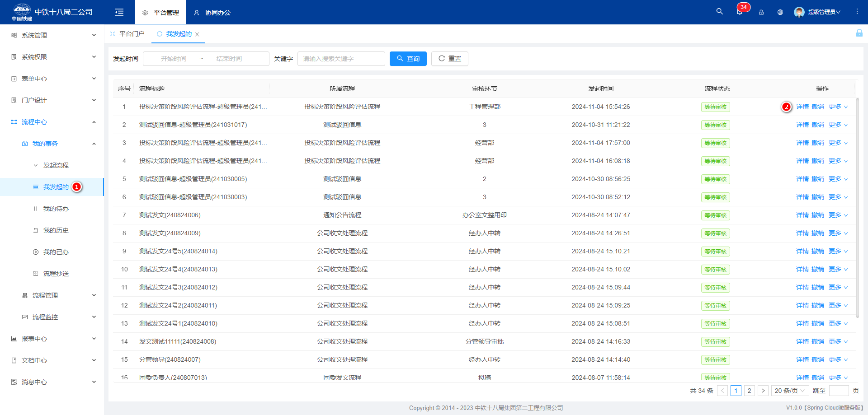The width and height of the screenshot is (868, 415).
Task: Collapse the sidebar with the hamburger icon
Action: point(119,12)
